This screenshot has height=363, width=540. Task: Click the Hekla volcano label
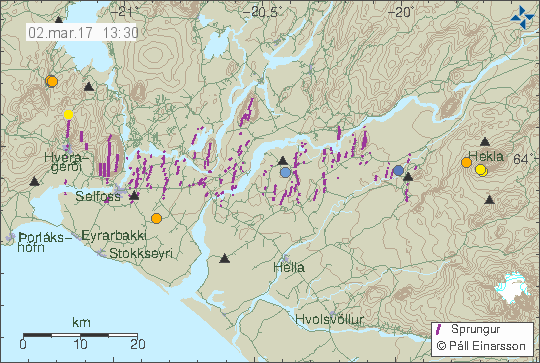pyautogui.click(x=486, y=156)
